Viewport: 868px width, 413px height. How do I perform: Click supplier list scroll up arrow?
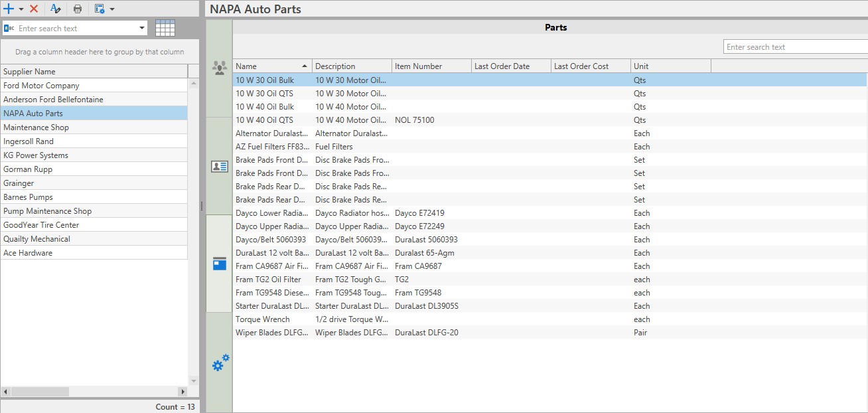(x=194, y=84)
